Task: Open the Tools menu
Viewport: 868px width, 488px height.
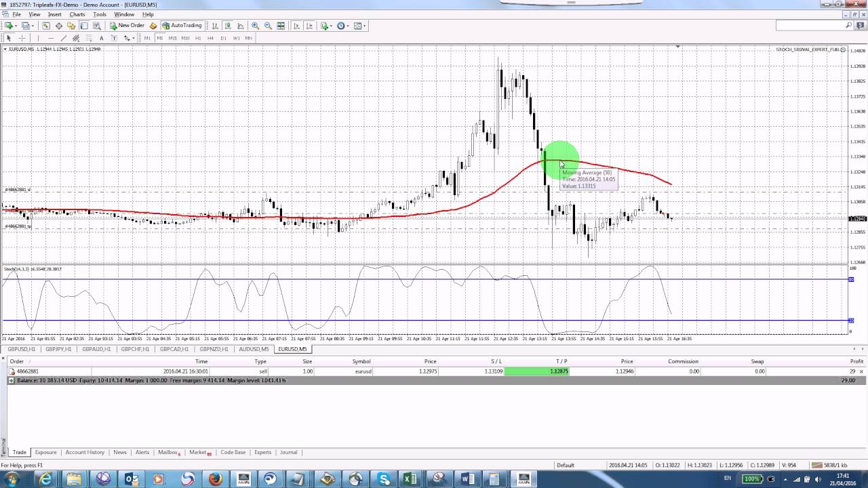Action: [x=100, y=14]
